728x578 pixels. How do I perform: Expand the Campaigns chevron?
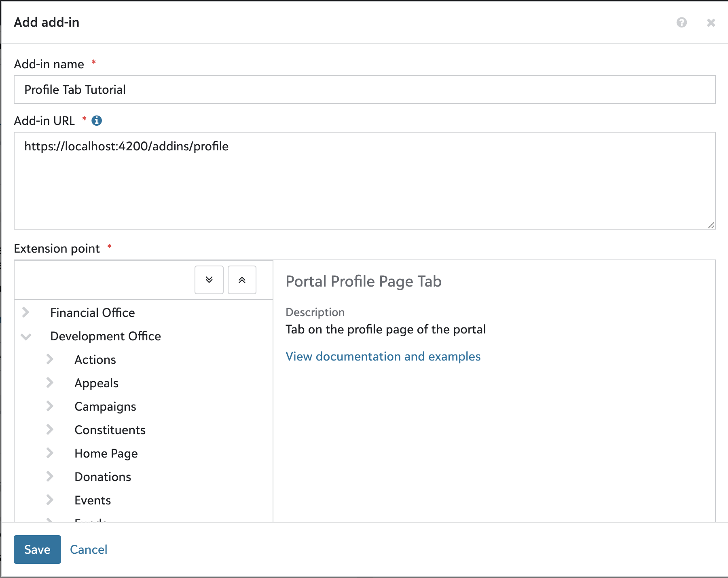tap(50, 406)
